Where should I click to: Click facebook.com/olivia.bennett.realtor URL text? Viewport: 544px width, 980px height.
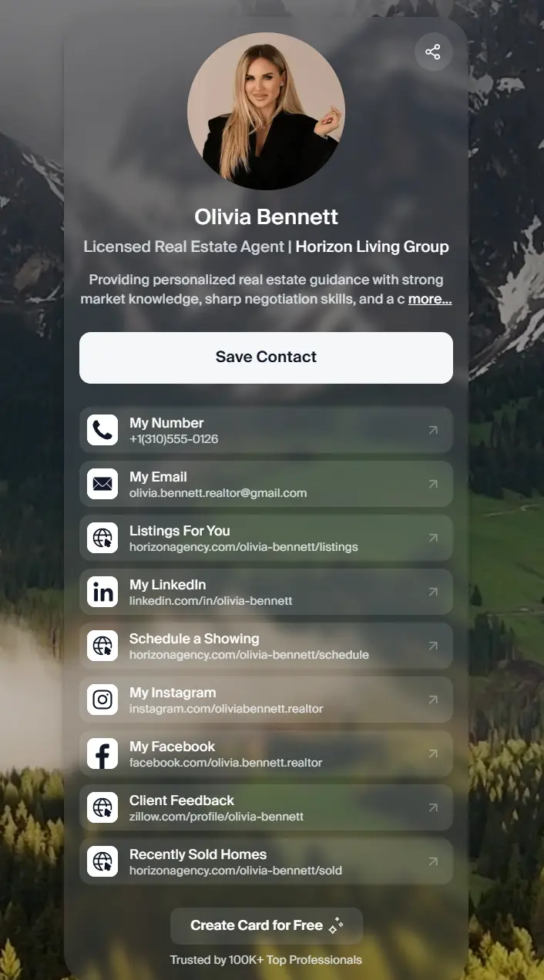pyautogui.click(x=226, y=763)
